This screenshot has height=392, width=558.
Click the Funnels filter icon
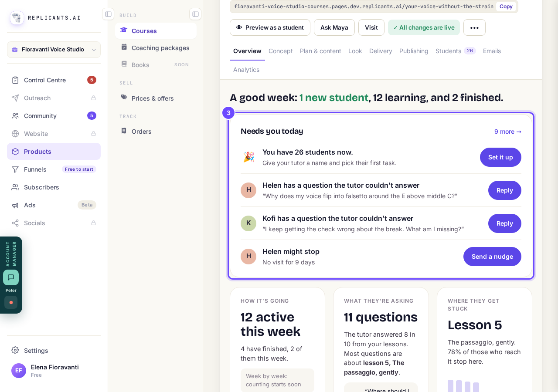click(x=15, y=169)
